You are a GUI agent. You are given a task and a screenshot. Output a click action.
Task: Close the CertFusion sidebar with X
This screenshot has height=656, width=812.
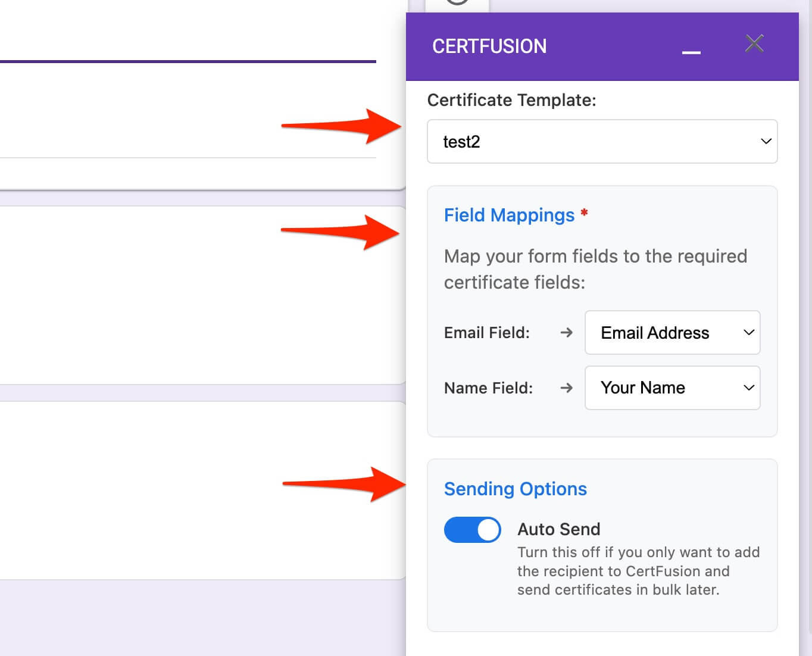coord(754,43)
